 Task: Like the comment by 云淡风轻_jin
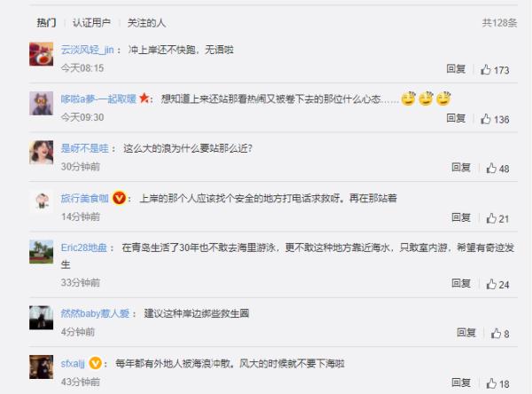point(486,69)
